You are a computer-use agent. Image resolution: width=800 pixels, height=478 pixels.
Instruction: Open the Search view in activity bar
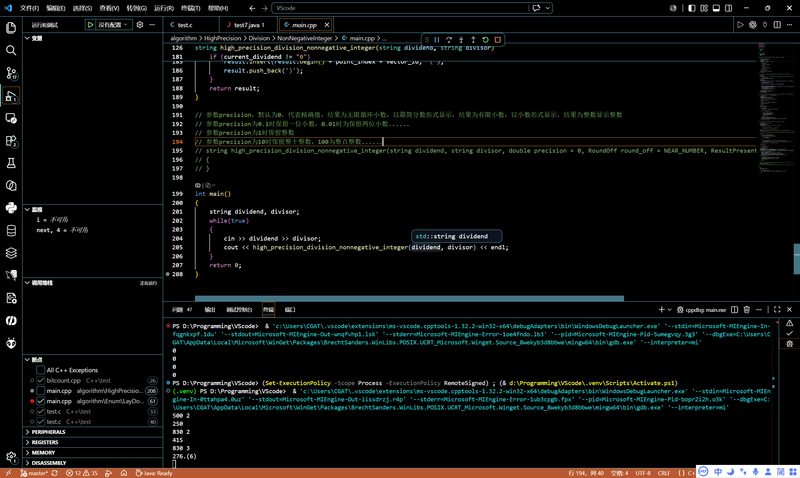point(11,50)
